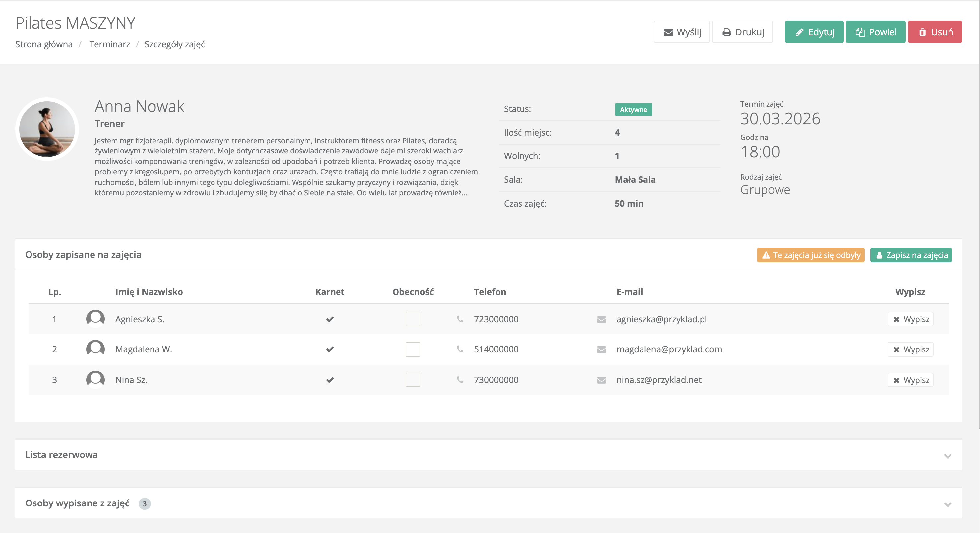Click Agnieszka S. avatar icon
The height and width of the screenshot is (533, 980).
point(95,318)
